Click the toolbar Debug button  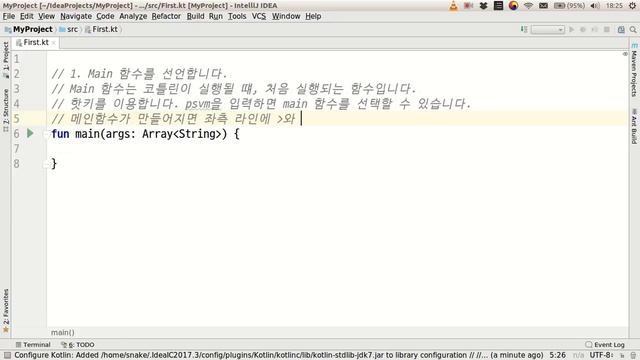[583, 29]
